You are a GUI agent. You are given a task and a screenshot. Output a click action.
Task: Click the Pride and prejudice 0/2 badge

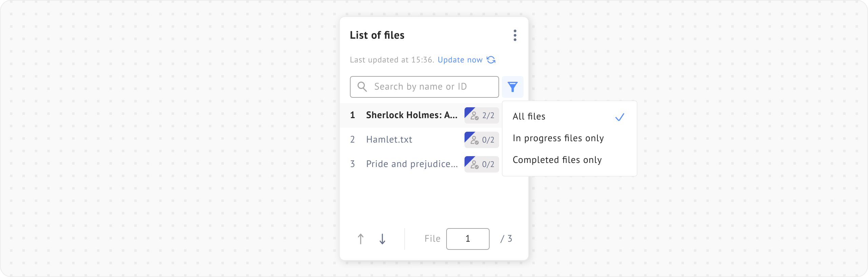coord(481,164)
